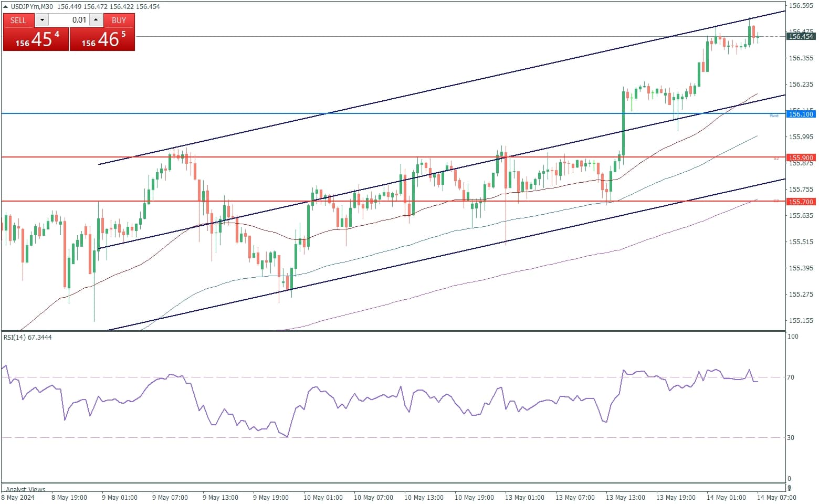
Task: Collapse the one-click trading panel triangle
Action: 6,7
